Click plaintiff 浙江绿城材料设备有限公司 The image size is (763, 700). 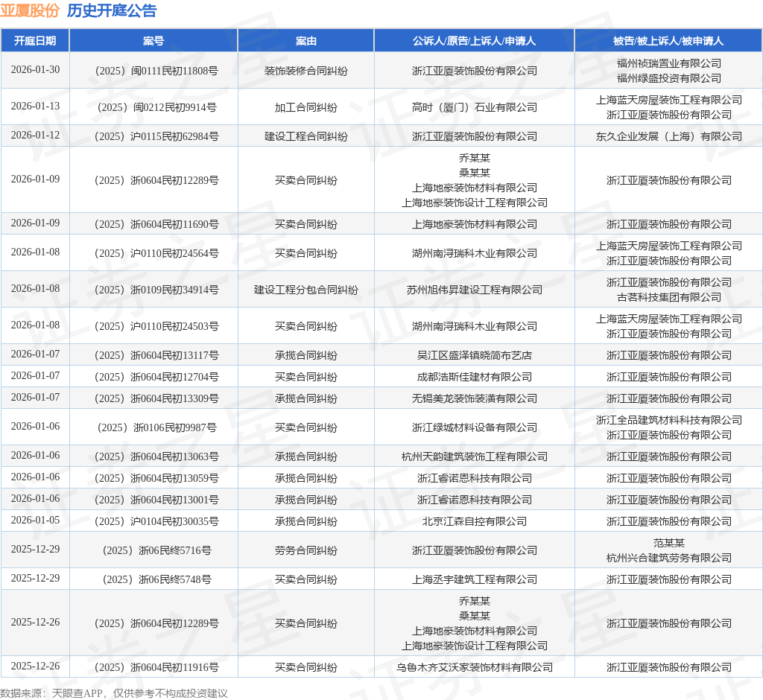(x=475, y=427)
